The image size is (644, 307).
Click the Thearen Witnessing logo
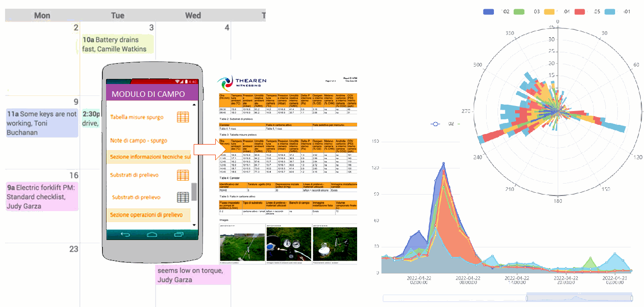pyautogui.click(x=242, y=83)
